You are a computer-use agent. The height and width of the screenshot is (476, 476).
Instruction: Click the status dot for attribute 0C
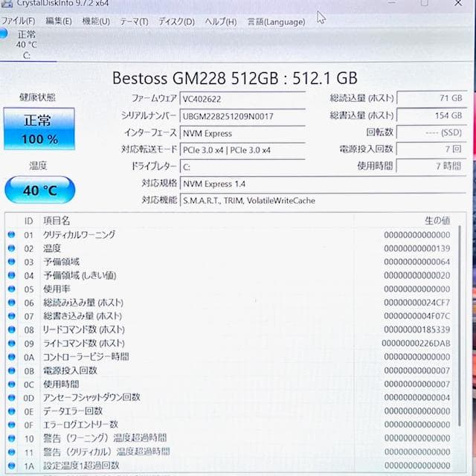coord(12,384)
